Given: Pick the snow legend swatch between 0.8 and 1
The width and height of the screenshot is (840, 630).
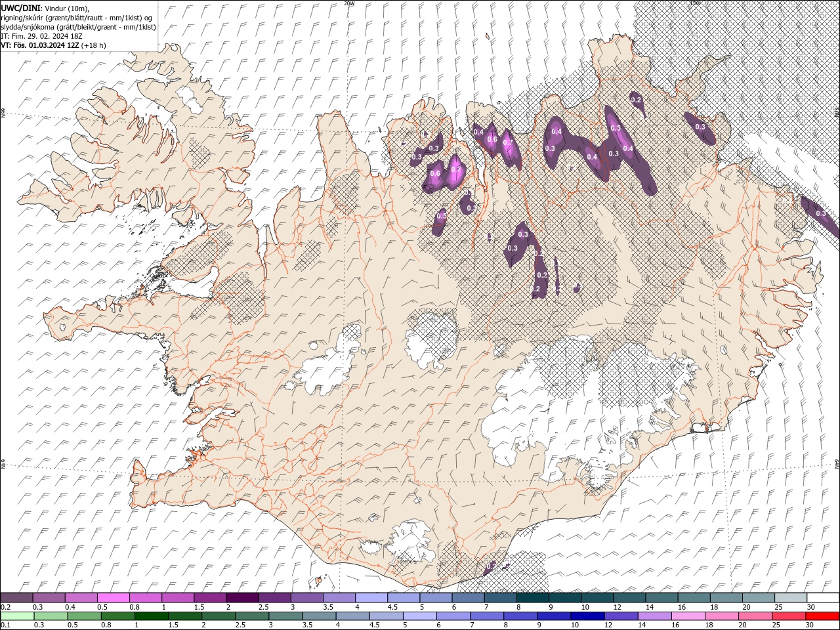Looking at the screenshot, I should pos(145,598).
